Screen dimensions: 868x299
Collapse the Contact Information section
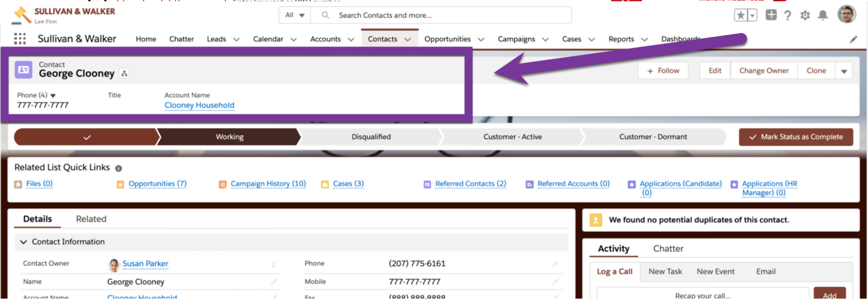23,242
